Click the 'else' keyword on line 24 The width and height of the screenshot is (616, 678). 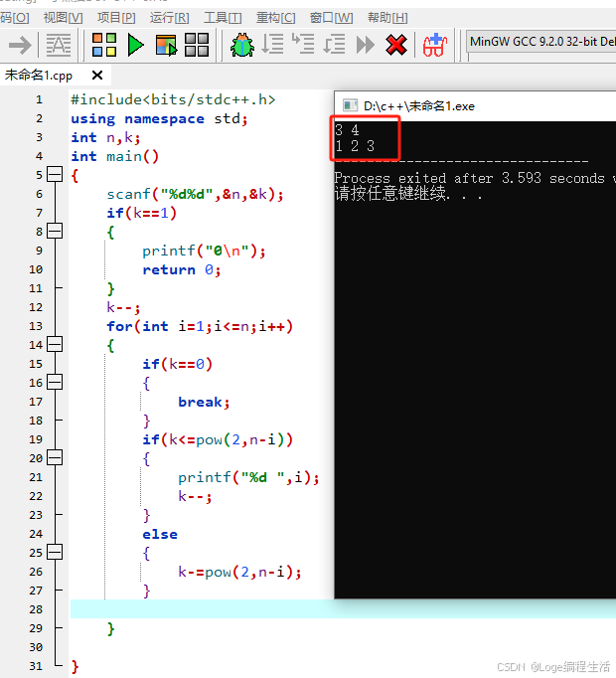(x=160, y=534)
